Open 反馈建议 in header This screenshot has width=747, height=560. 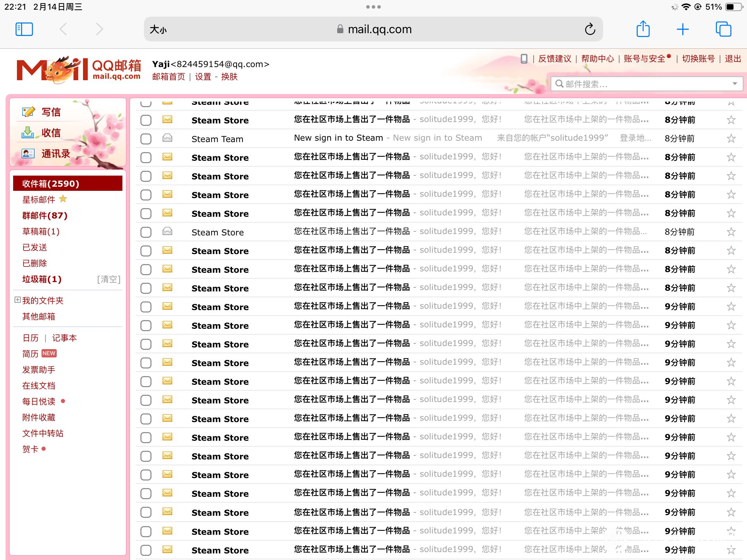(555, 59)
